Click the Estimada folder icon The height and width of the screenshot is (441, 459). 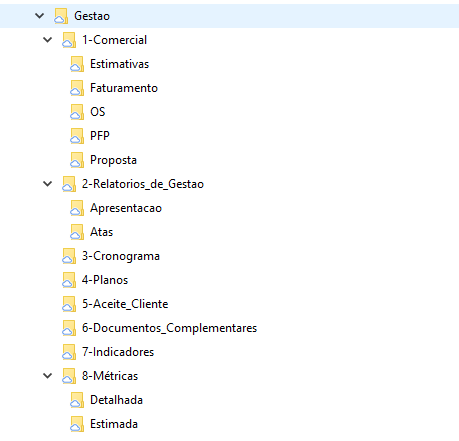point(77,424)
